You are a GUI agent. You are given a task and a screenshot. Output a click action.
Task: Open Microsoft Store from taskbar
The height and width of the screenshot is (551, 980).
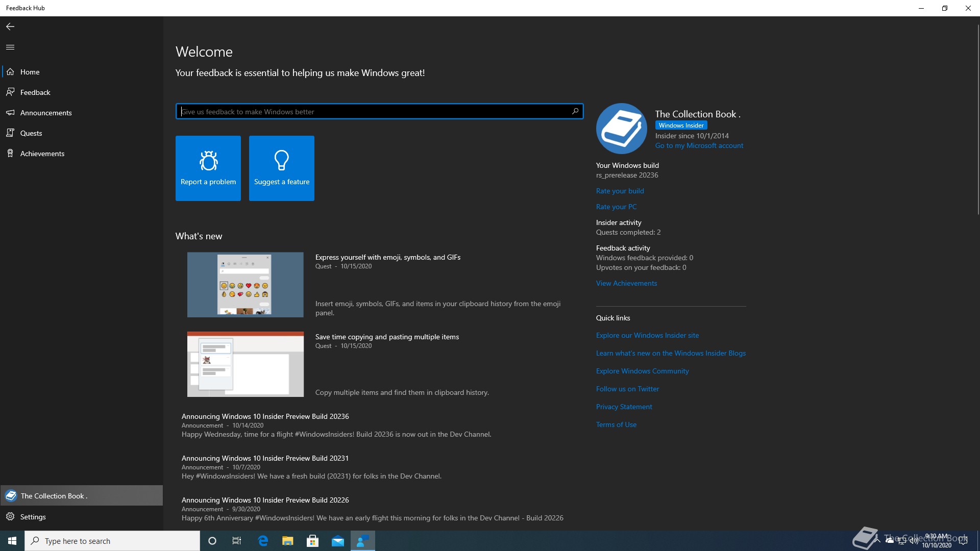click(313, 541)
